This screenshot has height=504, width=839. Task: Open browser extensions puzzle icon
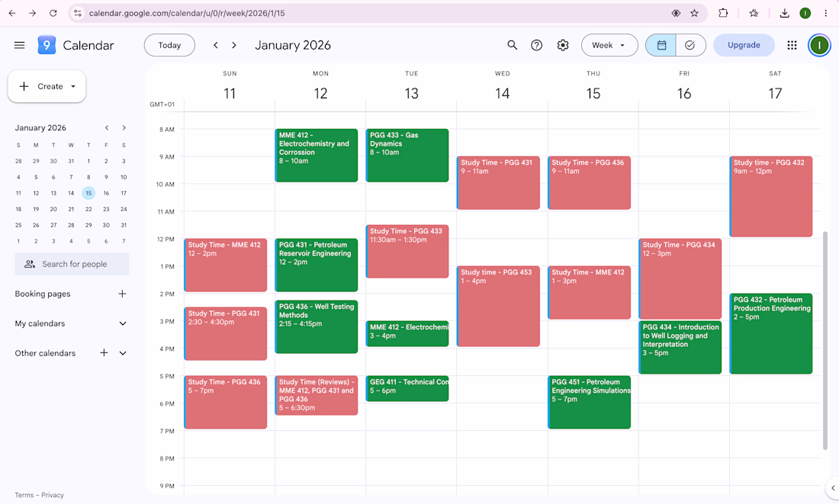click(723, 14)
